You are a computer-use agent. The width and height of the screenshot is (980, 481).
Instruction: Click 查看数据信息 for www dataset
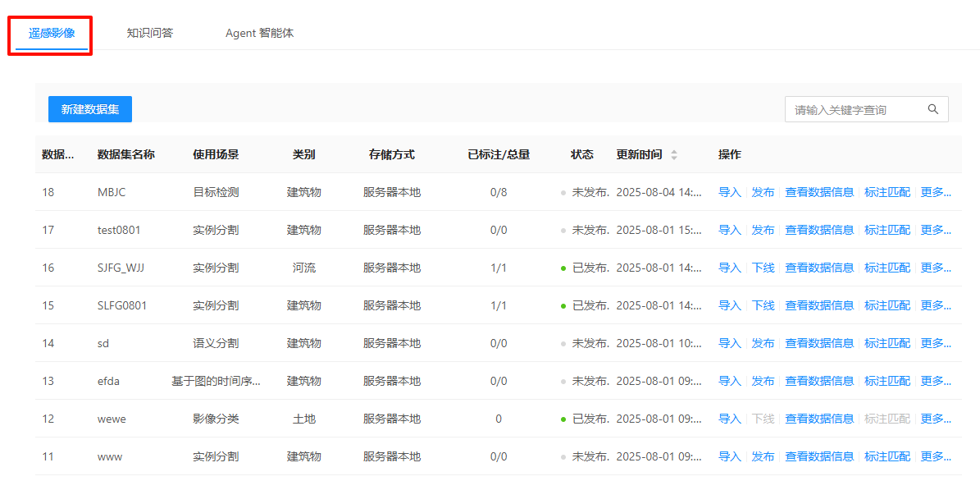click(819, 456)
